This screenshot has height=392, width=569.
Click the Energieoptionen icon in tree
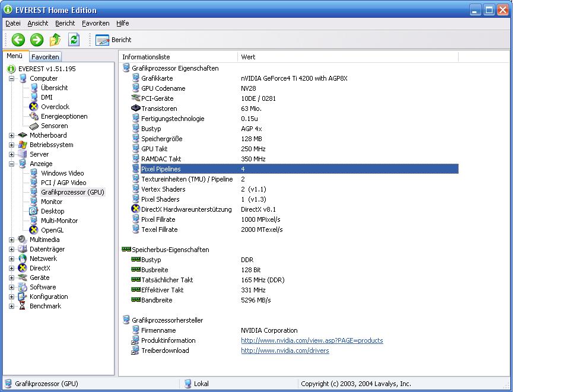(x=34, y=116)
